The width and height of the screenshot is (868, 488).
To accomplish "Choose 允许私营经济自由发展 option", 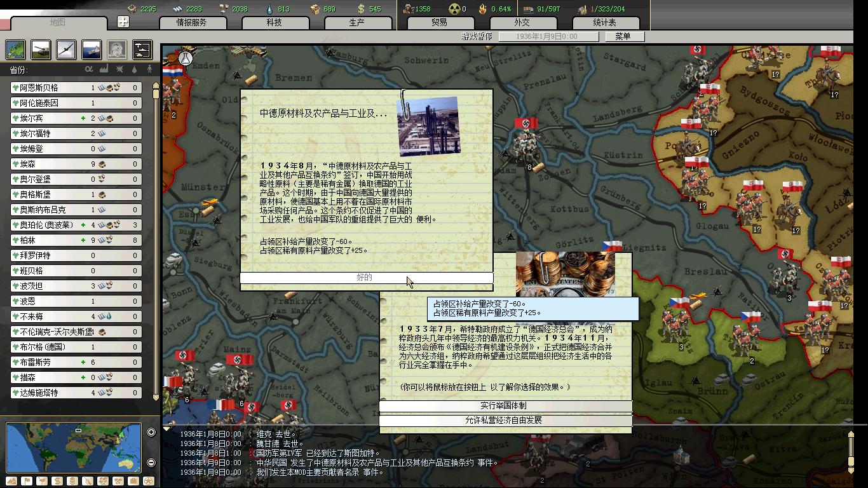I will click(x=506, y=421).
